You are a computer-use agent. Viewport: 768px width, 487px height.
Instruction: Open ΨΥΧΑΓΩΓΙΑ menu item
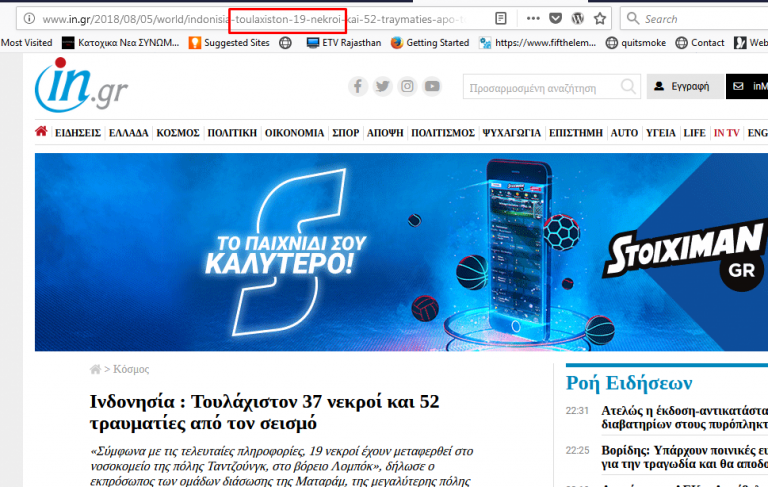pyautogui.click(x=512, y=133)
